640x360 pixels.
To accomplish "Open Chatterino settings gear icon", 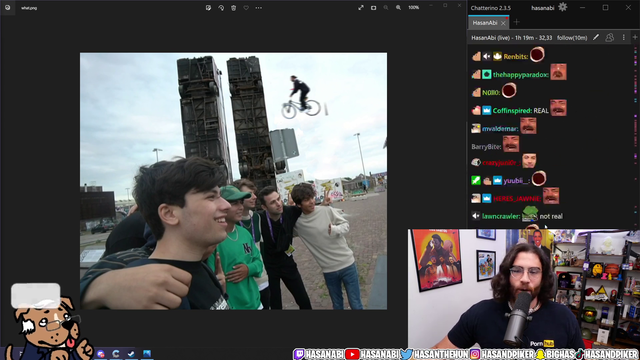I will click(563, 7).
